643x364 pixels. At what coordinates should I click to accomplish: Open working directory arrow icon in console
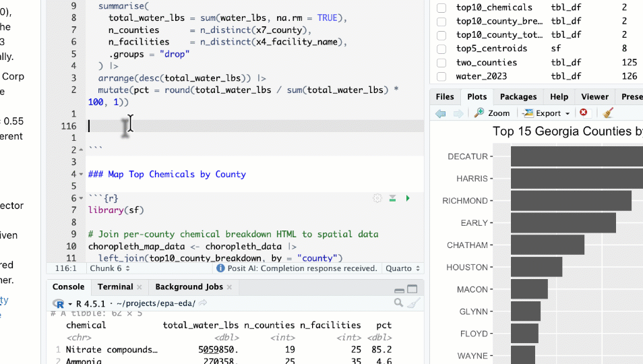[203, 303]
